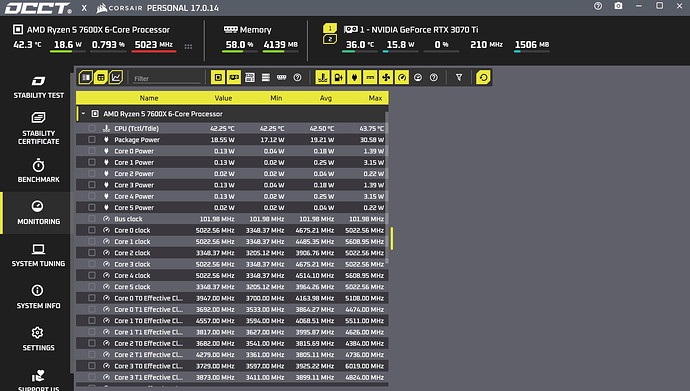The height and width of the screenshot is (391, 690).
Task: Toggle the usage gauge sensor filter
Action: (418, 77)
